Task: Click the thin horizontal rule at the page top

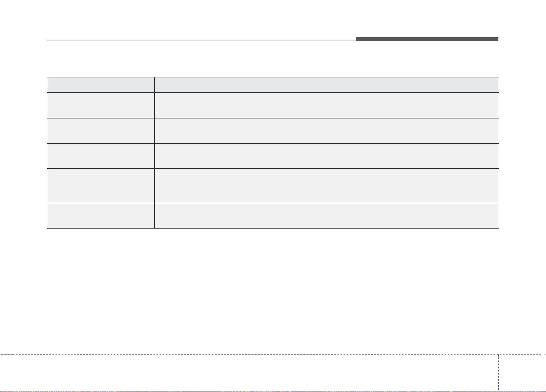Action: 201,41
